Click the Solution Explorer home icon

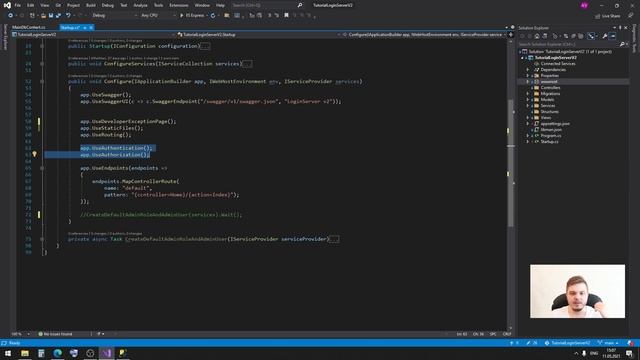point(537,36)
